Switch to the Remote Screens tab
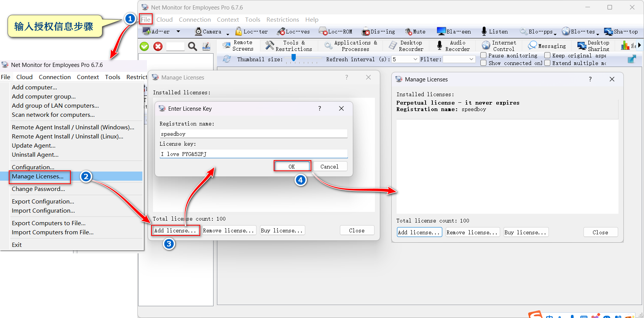The image size is (644, 318). point(239,46)
